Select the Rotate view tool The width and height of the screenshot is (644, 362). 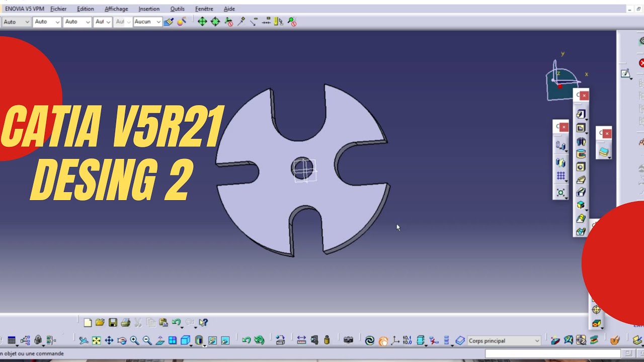[x=122, y=340]
